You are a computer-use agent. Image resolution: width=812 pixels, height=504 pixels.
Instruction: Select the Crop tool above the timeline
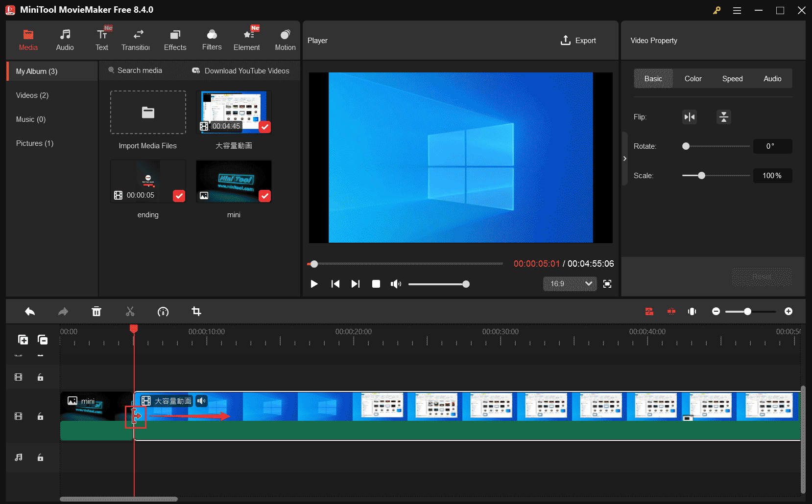coord(196,311)
